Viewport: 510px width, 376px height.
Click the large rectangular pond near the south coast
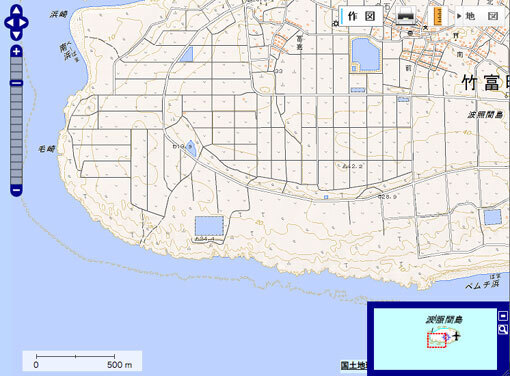209,226
